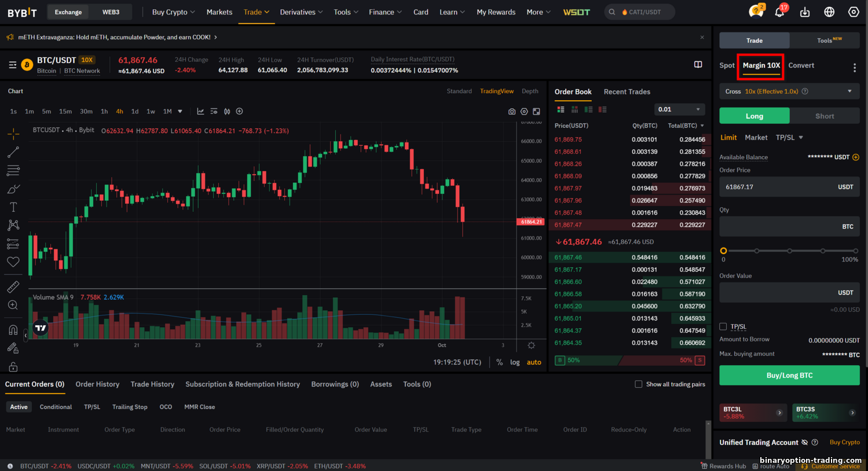Open the download app icon
Image resolution: width=868 pixels, height=471 pixels.
pos(805,12)
